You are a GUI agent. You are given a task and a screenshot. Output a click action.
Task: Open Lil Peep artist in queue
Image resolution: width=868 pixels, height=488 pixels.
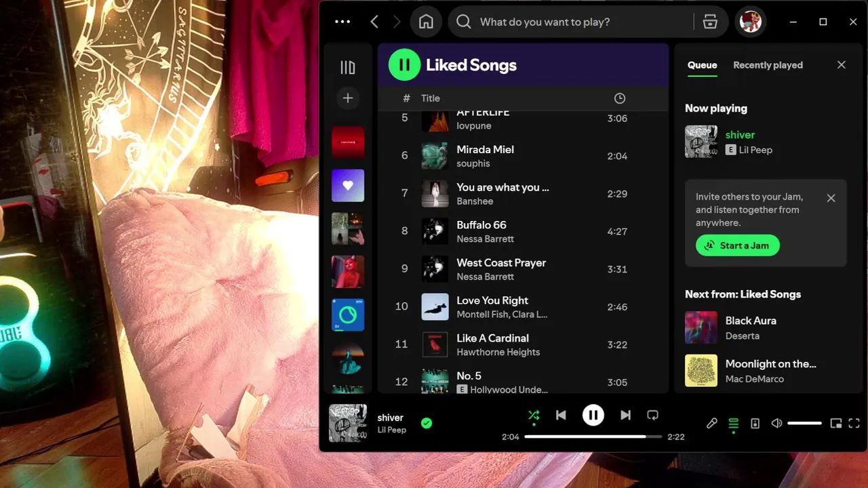point(755,150)
